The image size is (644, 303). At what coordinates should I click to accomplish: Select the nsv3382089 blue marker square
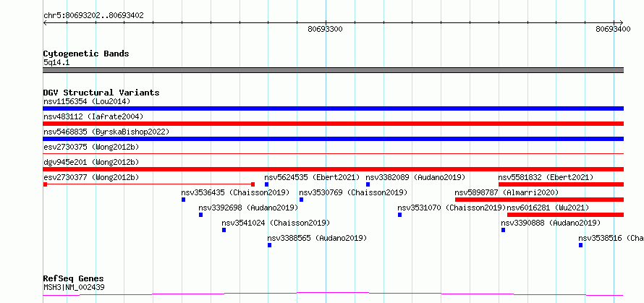[368, 184]
